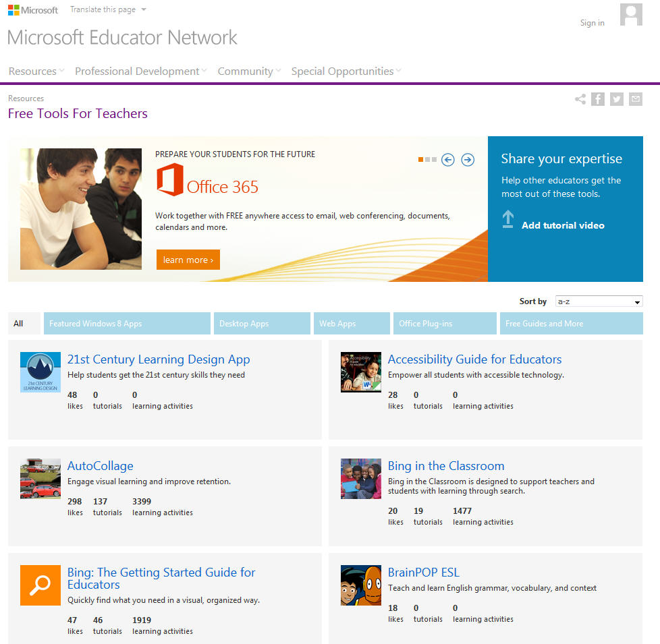Open Accessibility Guide thumbnail image
This screenshot has width=660, height=644.
[361, 372]
